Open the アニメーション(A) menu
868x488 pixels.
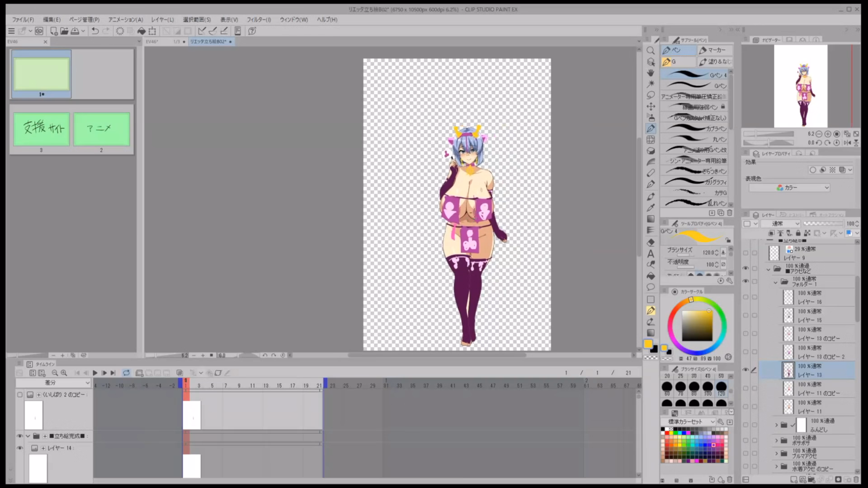125,19
